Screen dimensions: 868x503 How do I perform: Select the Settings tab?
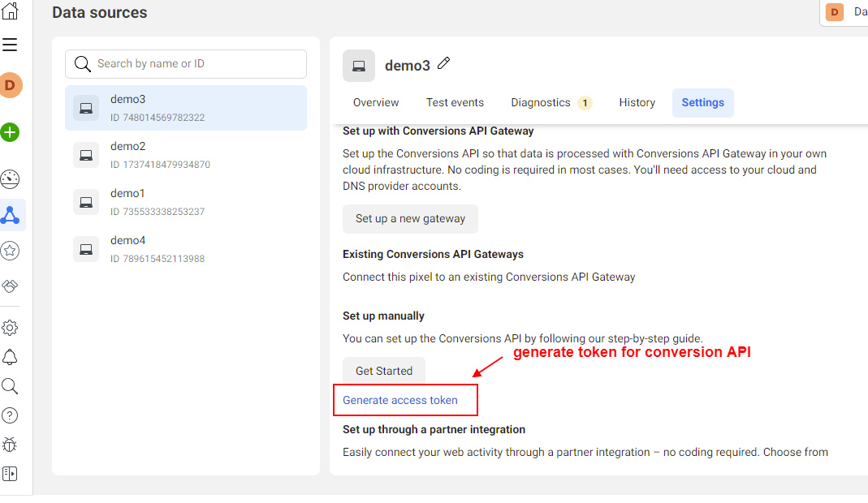(703, 102)
